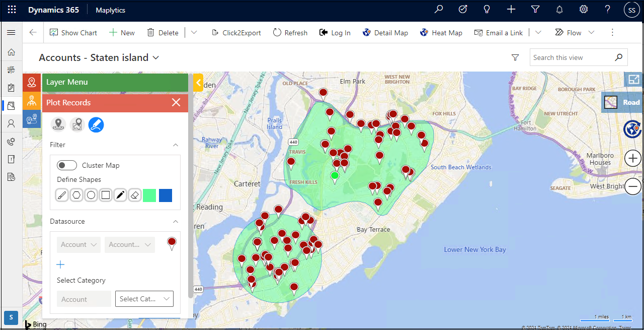The width and height of the screenshot is (644, 330).
Task: Zoom out with the map minus button
Action: pos(632,186)
